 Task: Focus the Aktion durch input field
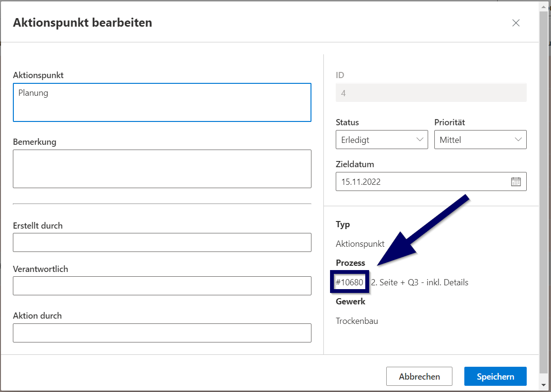click(162, 333)
